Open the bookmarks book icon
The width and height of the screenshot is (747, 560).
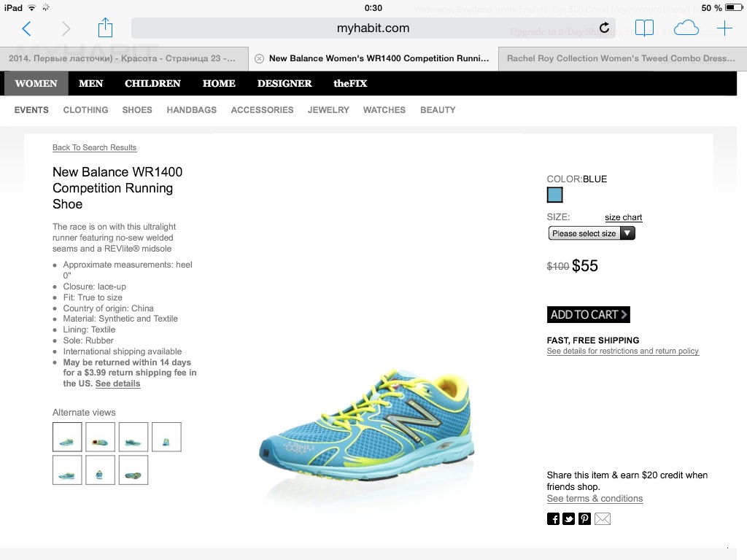tap(644, 28)
